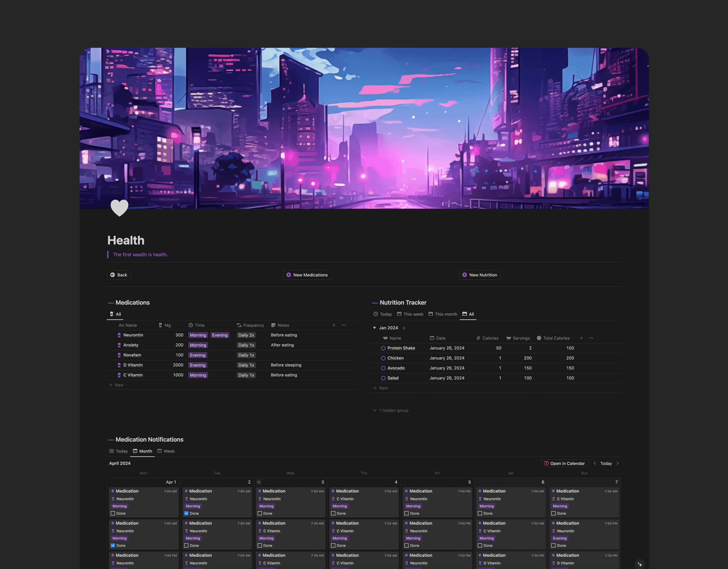728x569 pixels.
Task: Click the Health page title
Action: [x=126, y=240]
